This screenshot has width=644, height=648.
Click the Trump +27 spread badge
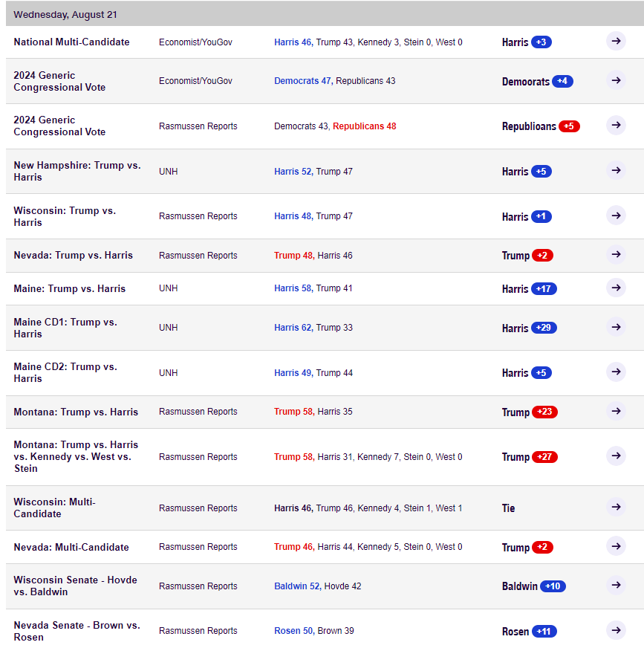545,457
